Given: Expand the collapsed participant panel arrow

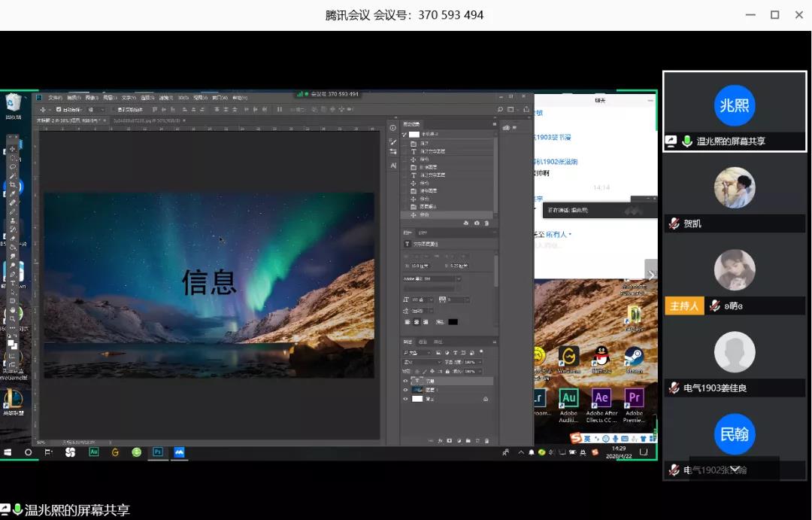Looking at the screenshot, I should (x=651, y=275).
